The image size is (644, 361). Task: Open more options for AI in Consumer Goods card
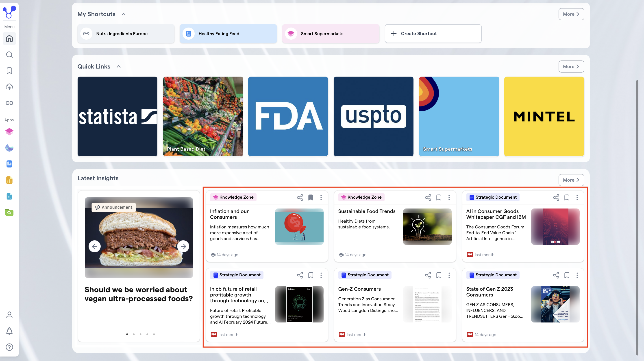(x=577, y=198)
